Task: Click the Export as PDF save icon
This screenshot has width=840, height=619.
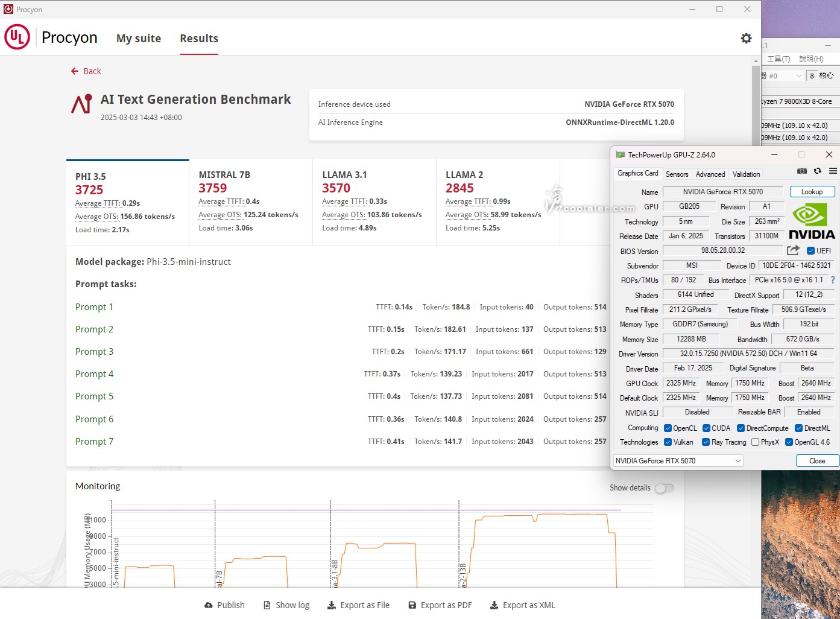Action: click(x=412, y=605)
